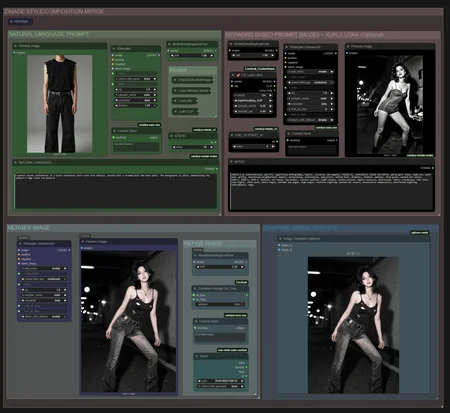Image resolution: width=450 pixels, height=413 pixels.
Task: Collapse the Image Compare (rgthree) node
Action: click(x=280, y=239)
